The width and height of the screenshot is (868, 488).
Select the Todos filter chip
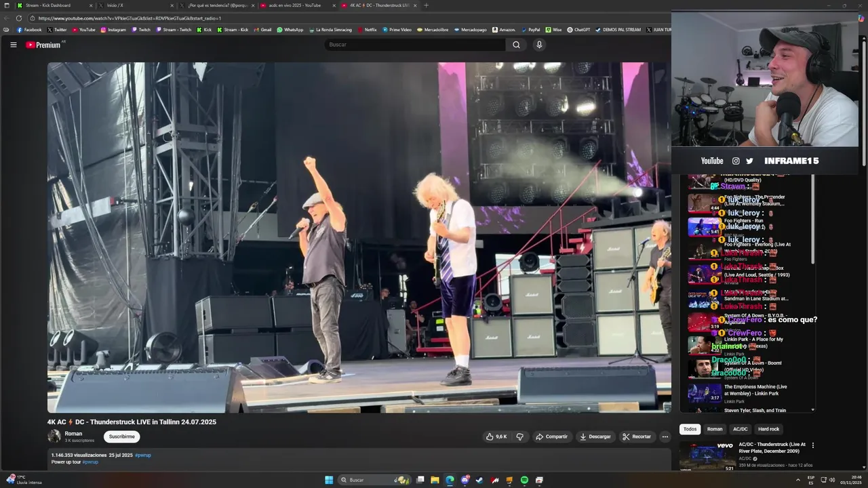point(690,429)
